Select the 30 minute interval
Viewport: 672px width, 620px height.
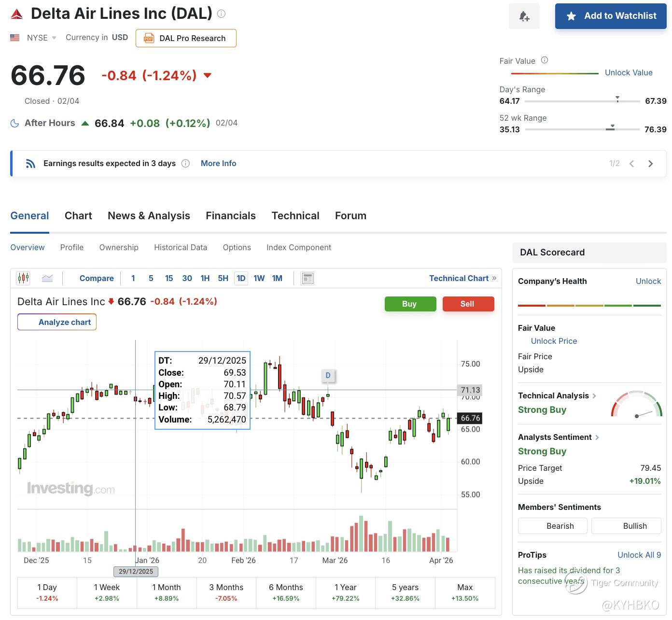187,278
